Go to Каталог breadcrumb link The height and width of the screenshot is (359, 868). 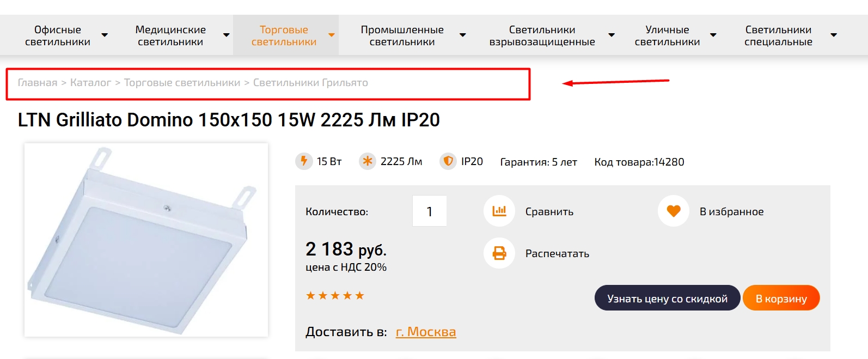point(90,83)
